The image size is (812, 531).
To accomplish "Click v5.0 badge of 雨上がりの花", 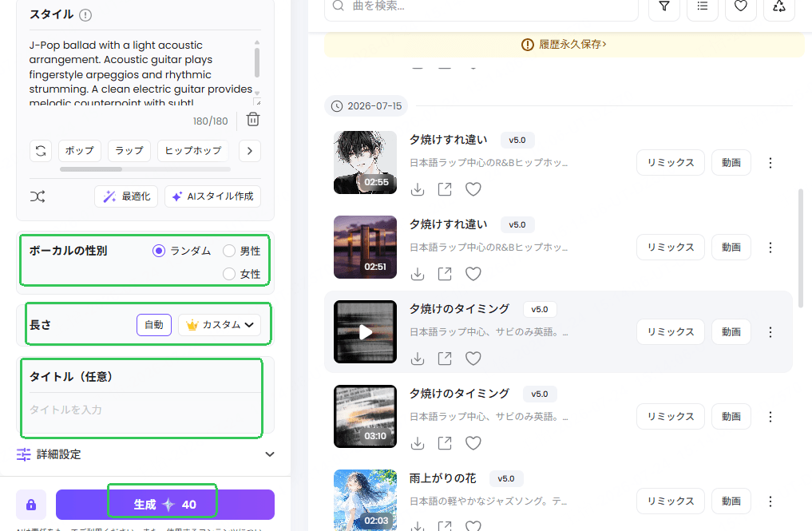I will (x=506, y=479).
